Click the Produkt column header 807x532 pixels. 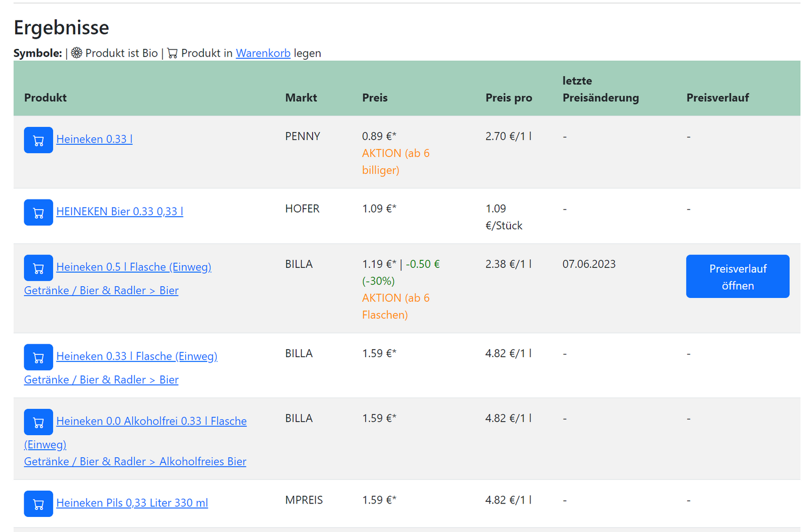(x=45, y=98)
